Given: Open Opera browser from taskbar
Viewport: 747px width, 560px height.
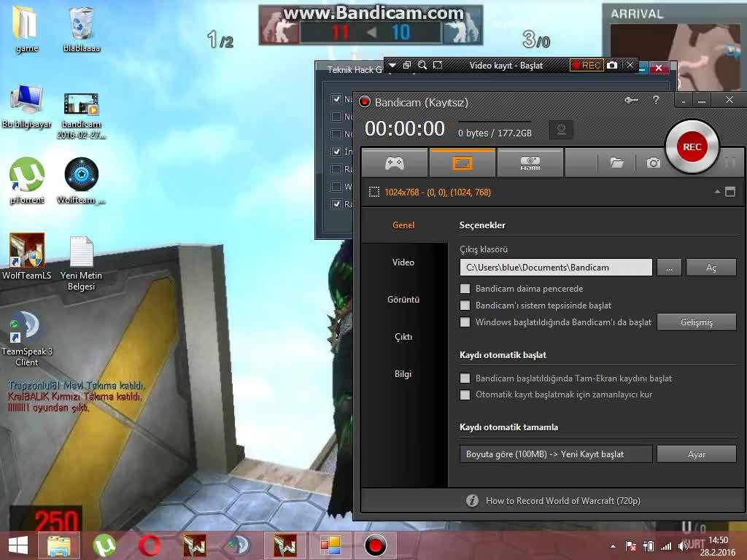Looking at the screenshot, I should (150, 545).
